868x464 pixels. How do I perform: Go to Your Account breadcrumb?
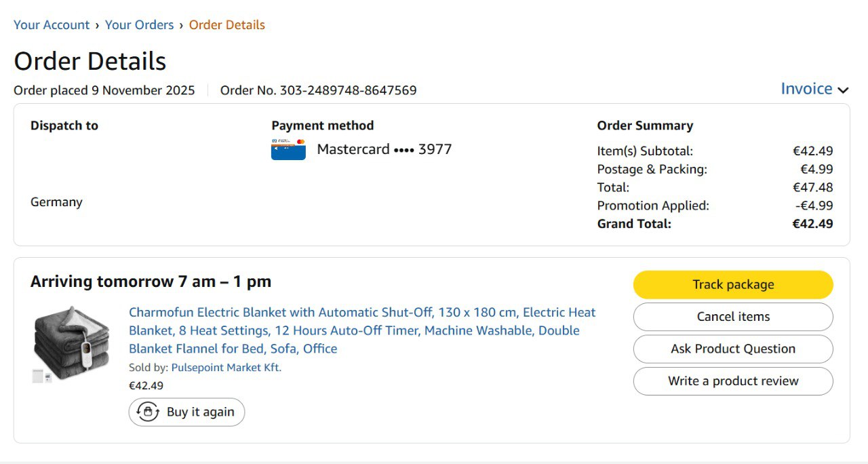point(52,25)
